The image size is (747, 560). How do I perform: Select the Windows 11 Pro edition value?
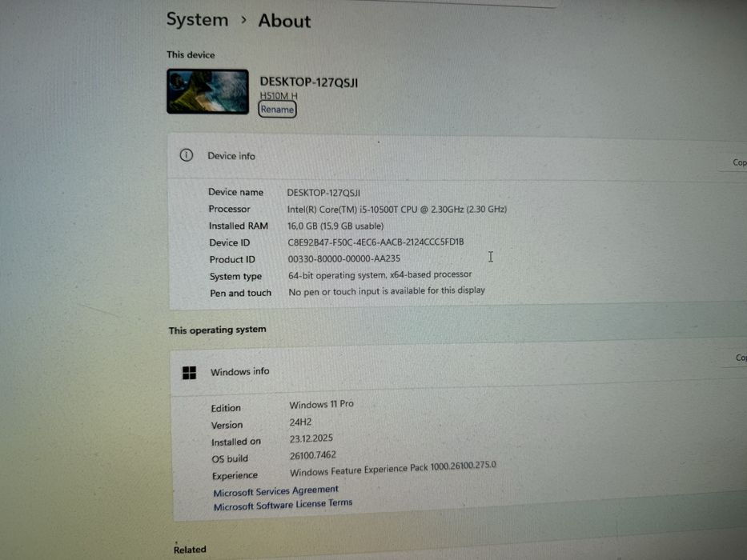click(322, 404)
